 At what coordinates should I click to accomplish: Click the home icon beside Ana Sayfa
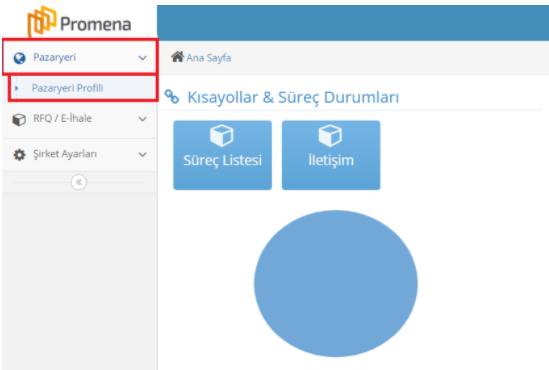[x=177, y=57]
